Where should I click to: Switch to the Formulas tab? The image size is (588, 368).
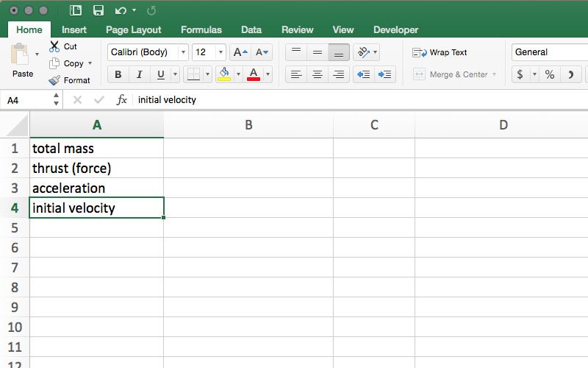[201, 30]
